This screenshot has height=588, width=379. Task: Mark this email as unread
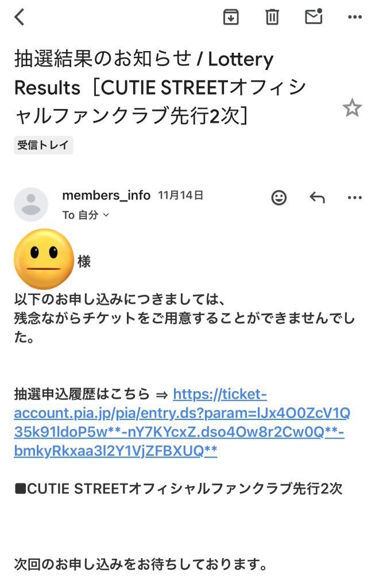[314, 17]
